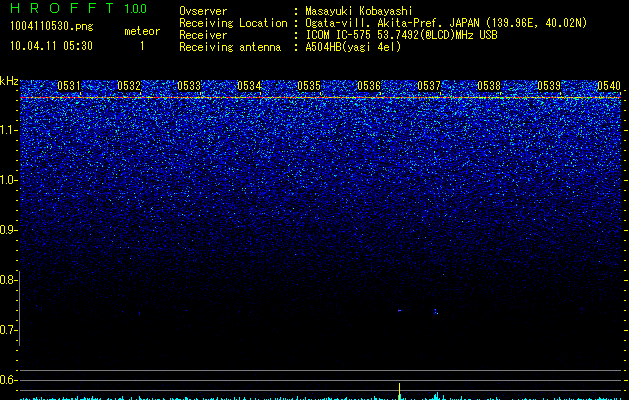Click the Receiving Location label
Viewport: 629px width, 400px height.
pos(233,23)
